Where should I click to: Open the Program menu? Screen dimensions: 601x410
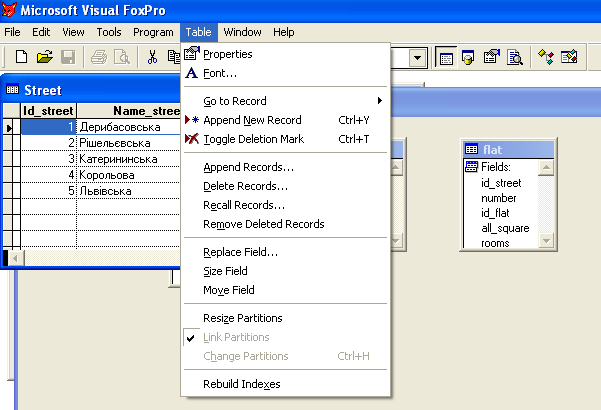point(153,32)
